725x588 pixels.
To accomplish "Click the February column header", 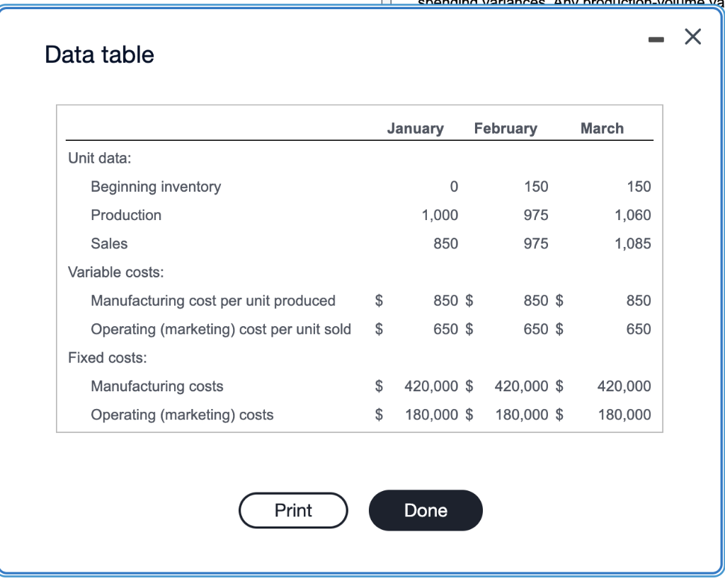I will (506, 128).
